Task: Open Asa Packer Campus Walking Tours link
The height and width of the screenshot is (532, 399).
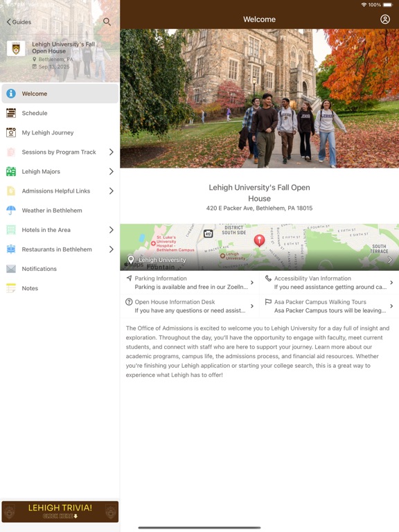Action: (329, 306)
